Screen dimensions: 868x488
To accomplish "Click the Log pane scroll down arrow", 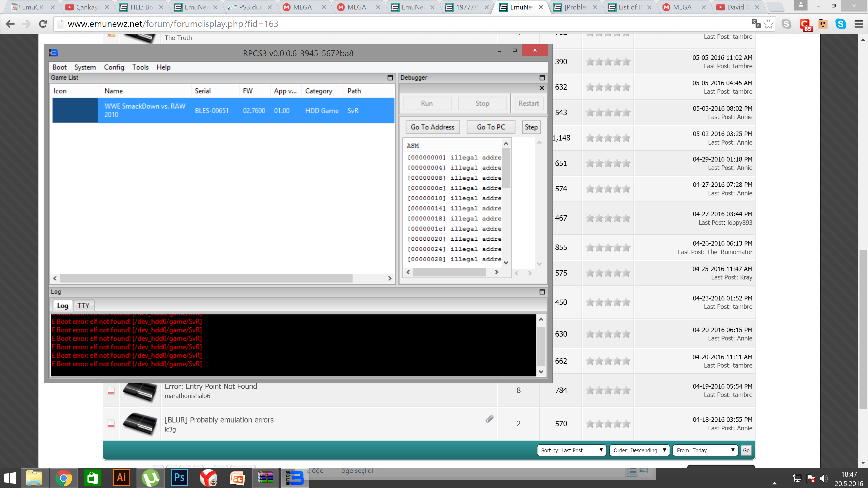I will tap(541, 371).
